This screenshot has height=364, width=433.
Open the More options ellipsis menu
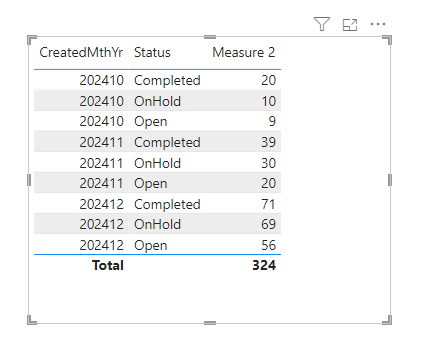pyautogui.click(x=378, y=24)
